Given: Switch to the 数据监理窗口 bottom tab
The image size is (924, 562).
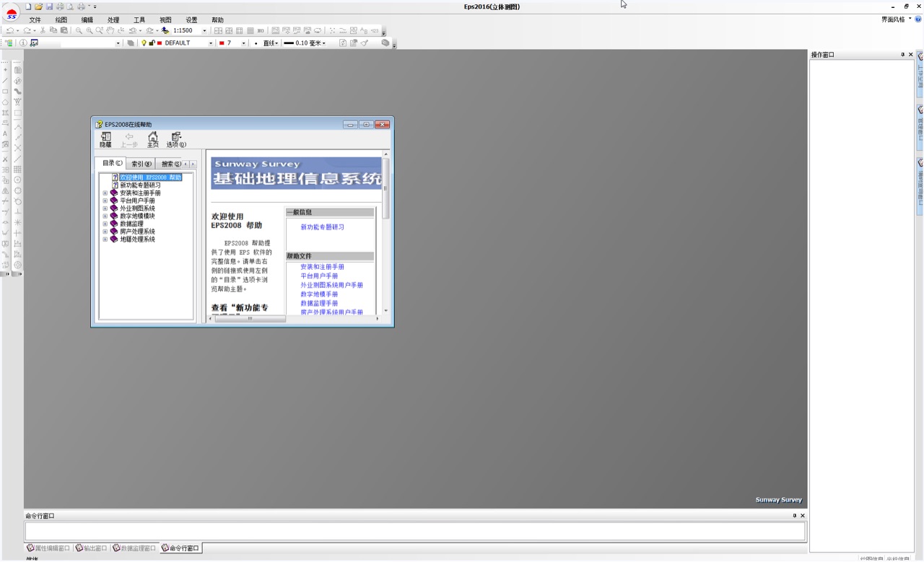Looking at the screenshot, I should (x=134, y=548).
